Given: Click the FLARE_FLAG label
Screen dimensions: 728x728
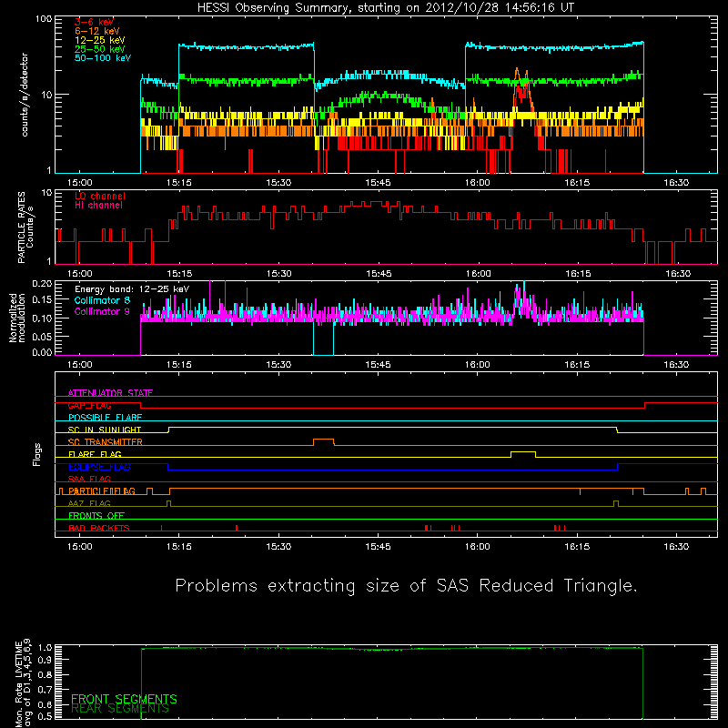Looking at the screenshot, I should [95, 454].
